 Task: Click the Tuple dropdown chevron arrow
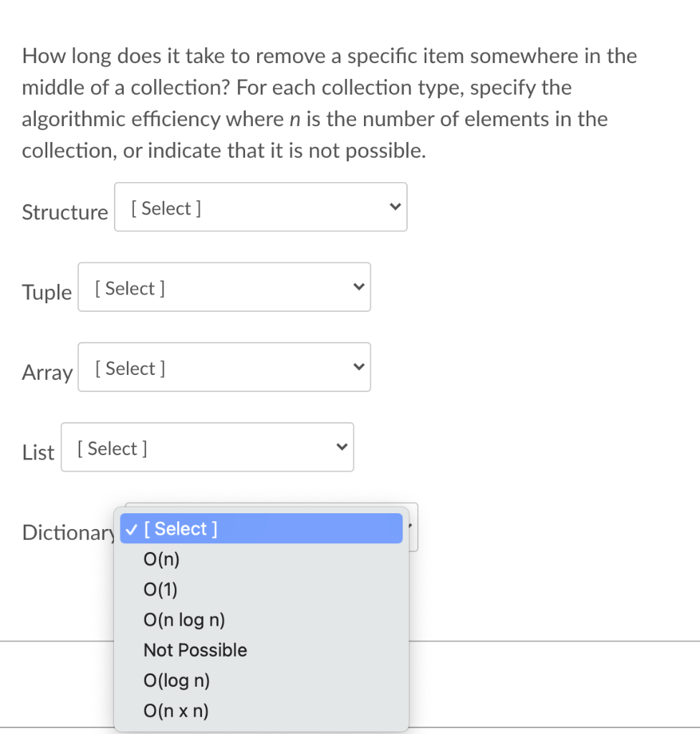coord(358,287)
